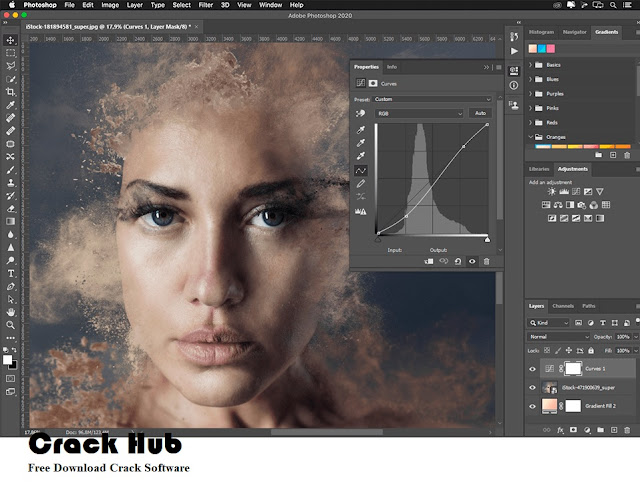Viewport: 640px width, 485px height.
Task: Switch to the Libraries tab
Action: click(x=539, y=169)
